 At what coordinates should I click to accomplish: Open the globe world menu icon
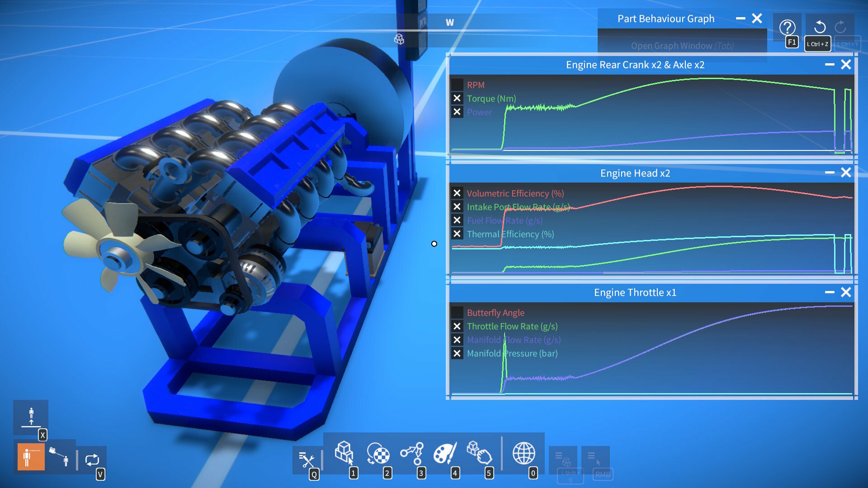coord(524,453)
